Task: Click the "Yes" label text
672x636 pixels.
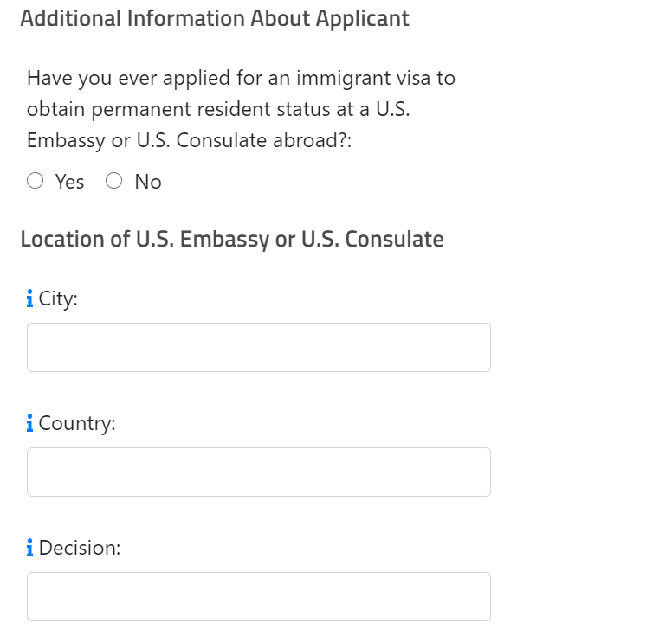Action: (x=69, y=182)
